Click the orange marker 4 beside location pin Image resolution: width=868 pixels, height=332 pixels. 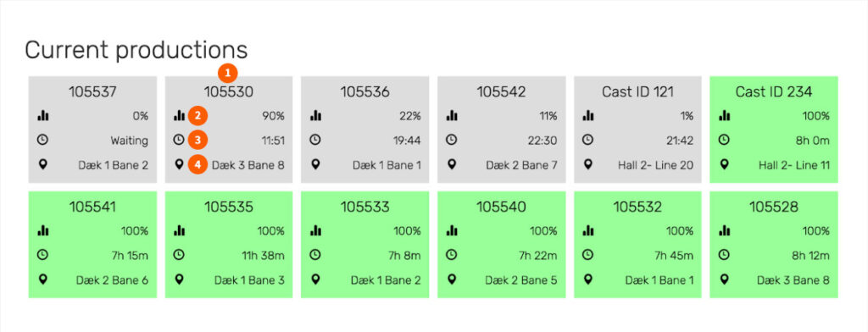click(198, 164)
